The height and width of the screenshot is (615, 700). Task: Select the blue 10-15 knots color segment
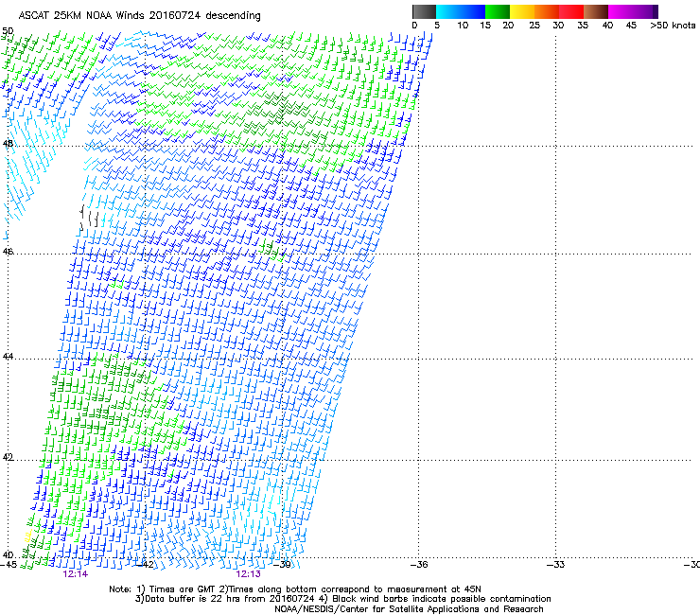coord(473,11)
